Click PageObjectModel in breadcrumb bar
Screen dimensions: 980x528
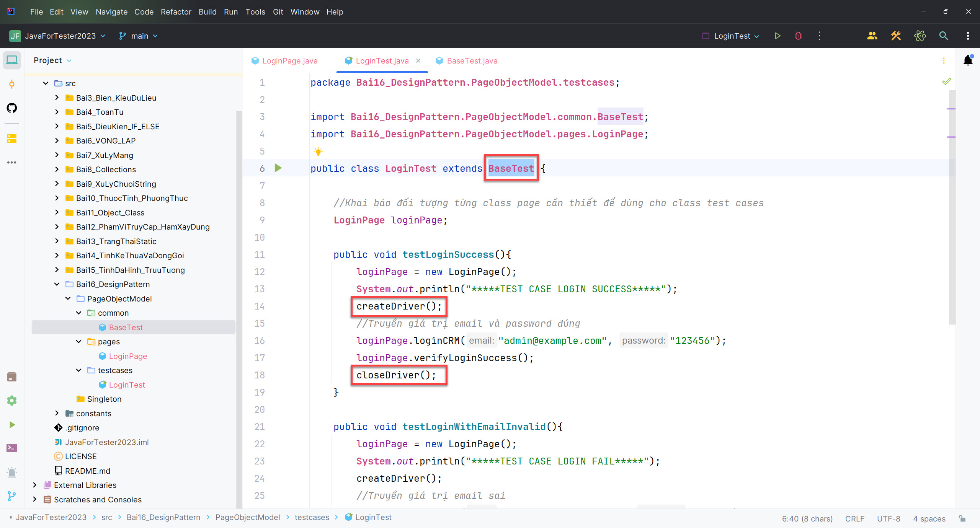click(x=248, y=517)
